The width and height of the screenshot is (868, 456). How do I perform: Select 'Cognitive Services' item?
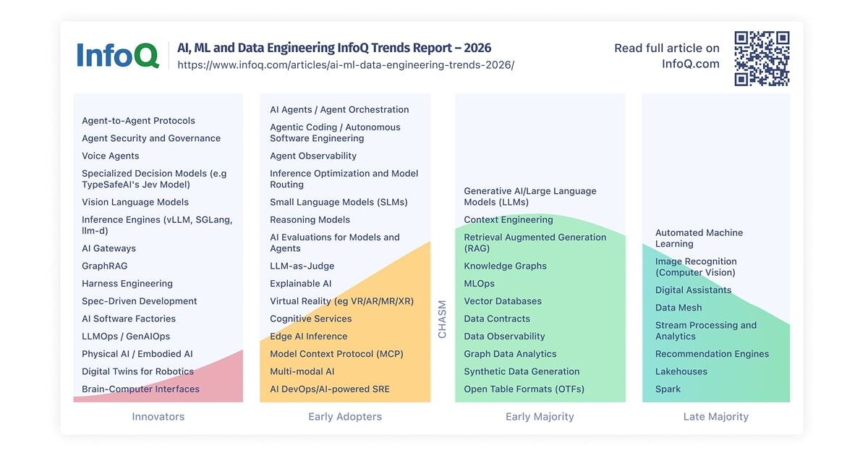(x=311, y=318)
